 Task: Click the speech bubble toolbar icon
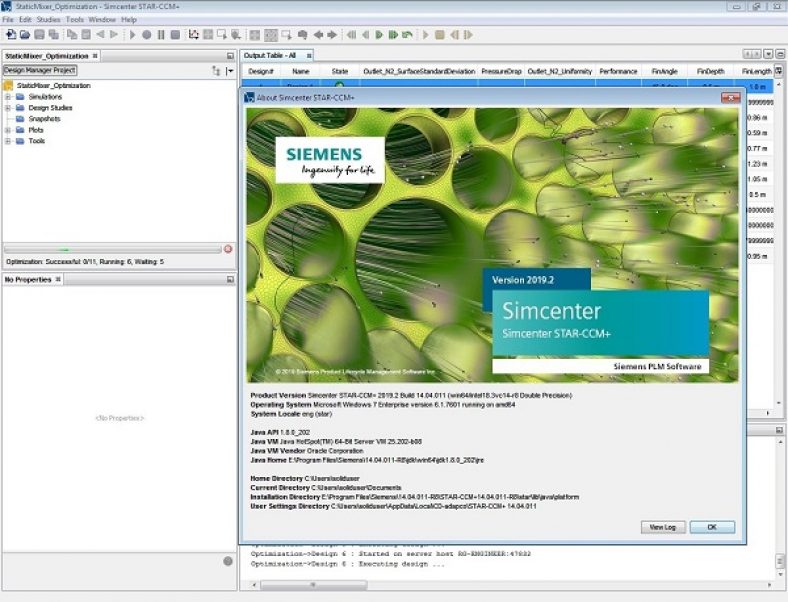pyautogui.click(x=303, y=35)
